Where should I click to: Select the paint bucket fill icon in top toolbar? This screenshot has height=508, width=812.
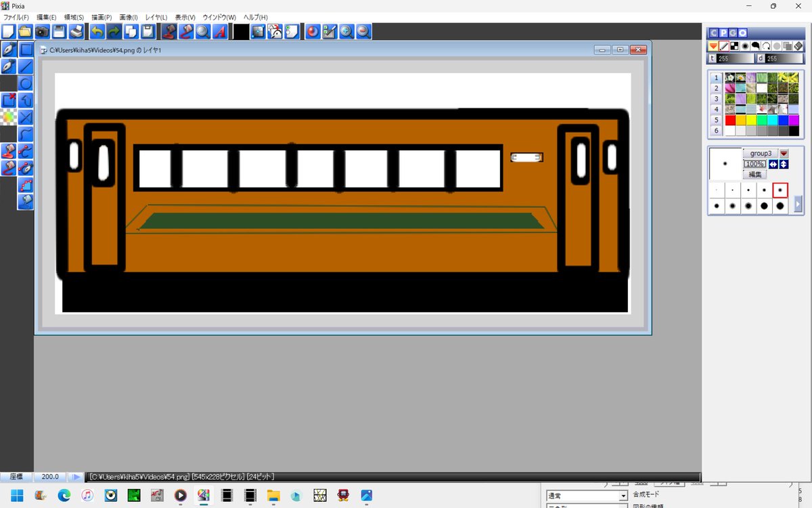169,31
